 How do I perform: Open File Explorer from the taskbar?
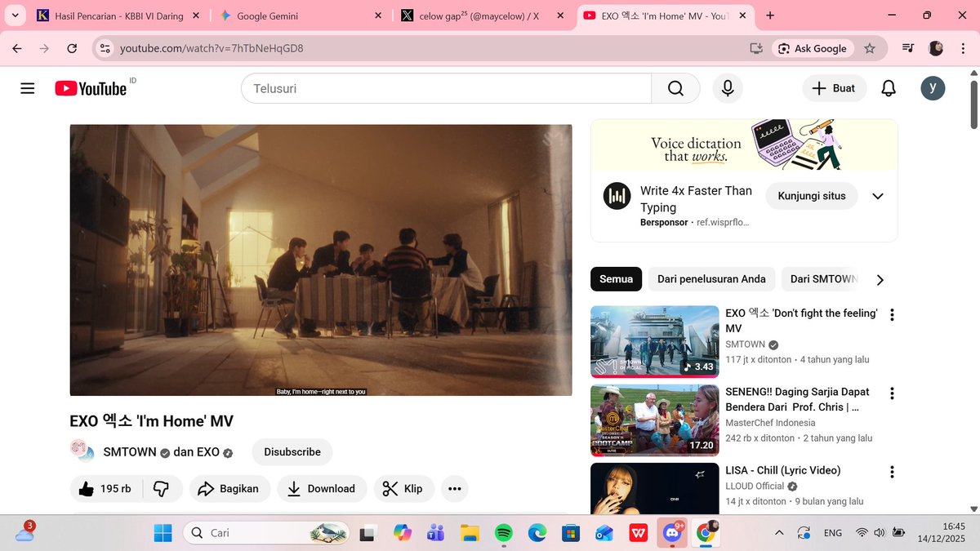(470, 533)
